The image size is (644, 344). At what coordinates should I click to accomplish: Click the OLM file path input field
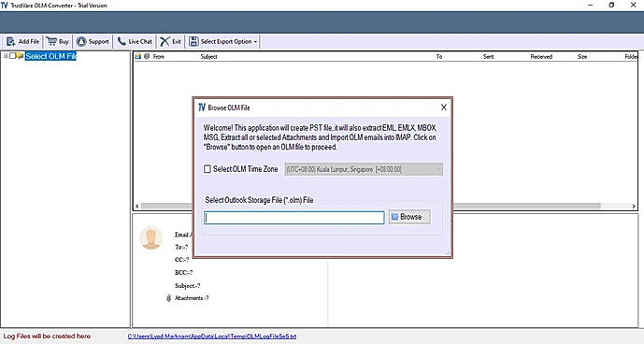coord(294,218)
